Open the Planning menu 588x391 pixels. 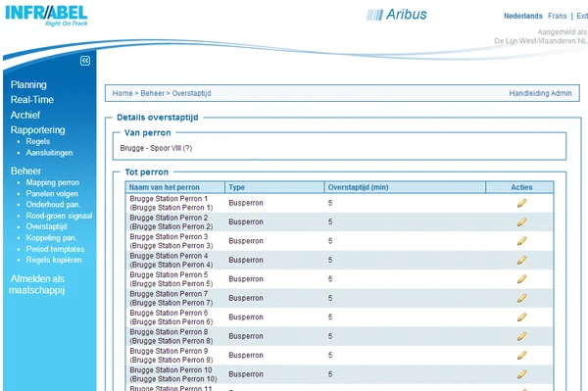(28, 84)
